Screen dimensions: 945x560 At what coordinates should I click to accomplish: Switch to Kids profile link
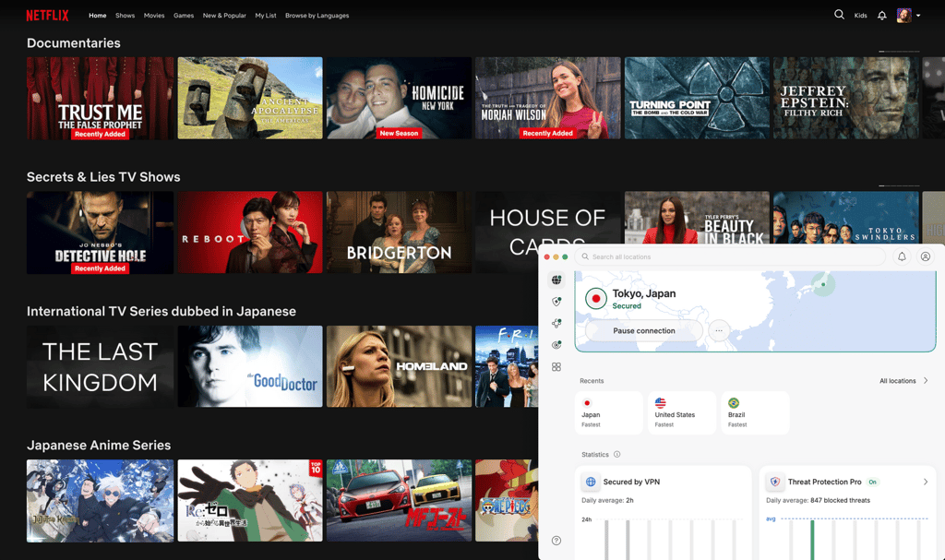pos(861,16)
